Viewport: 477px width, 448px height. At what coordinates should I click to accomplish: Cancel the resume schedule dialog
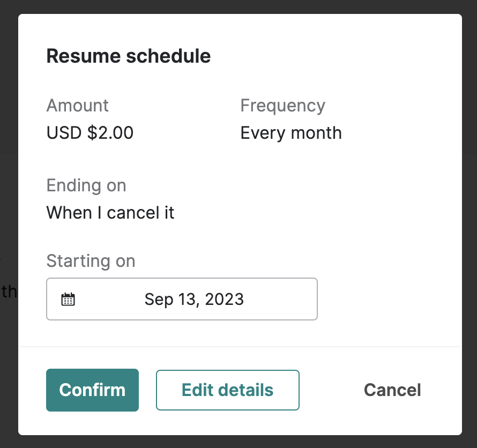[392, 390]
